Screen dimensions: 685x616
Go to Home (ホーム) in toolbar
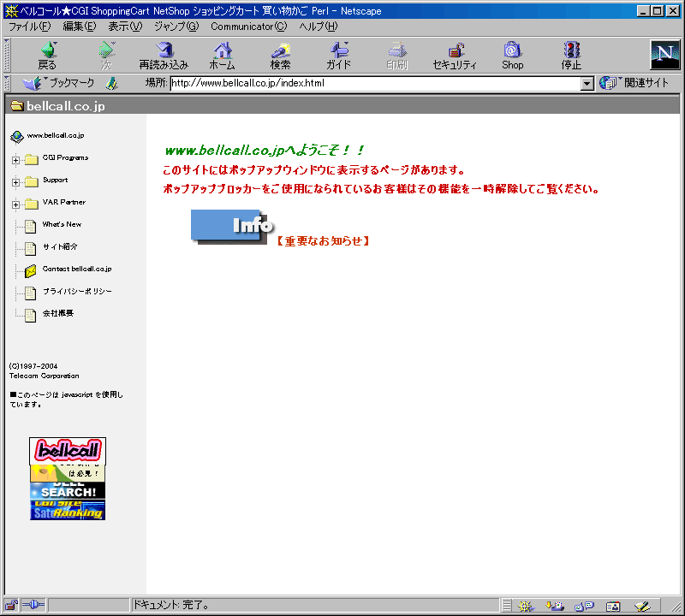coord(223,56)
